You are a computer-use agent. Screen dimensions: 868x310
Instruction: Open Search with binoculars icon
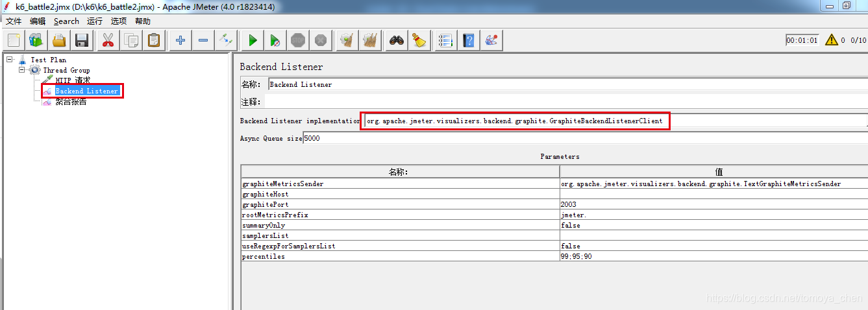coord(397,40)
